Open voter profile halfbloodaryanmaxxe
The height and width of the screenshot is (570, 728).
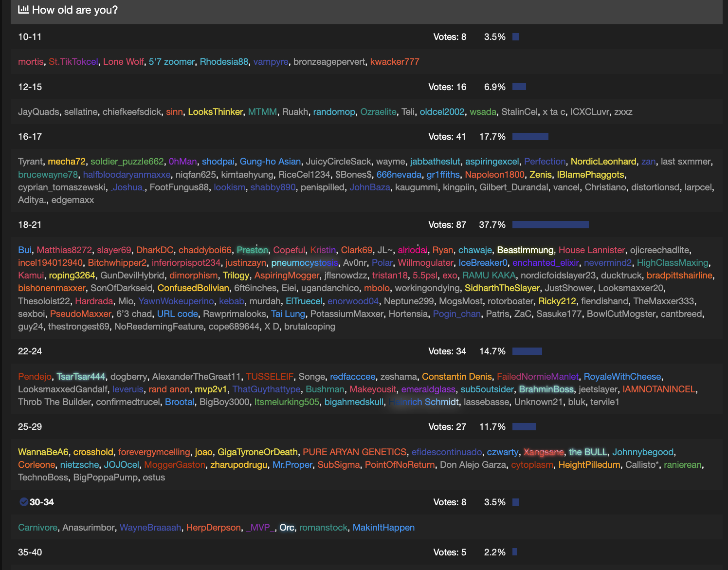point(127,175)
